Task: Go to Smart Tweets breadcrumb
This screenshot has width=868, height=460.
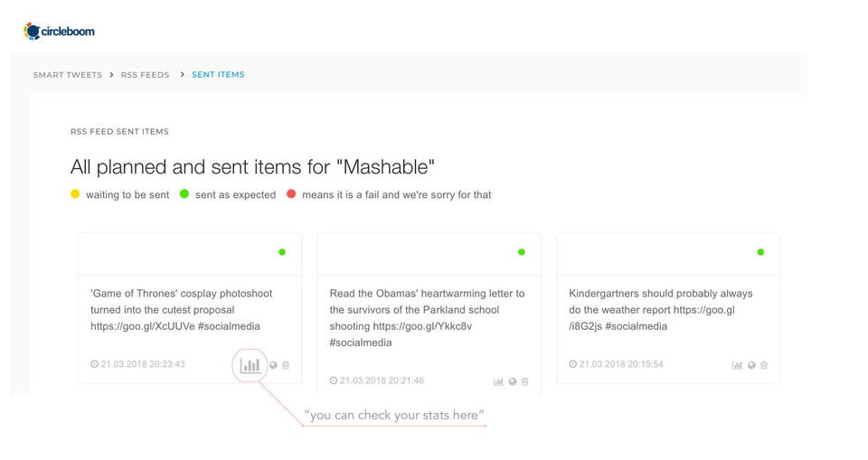Action: 67,75
